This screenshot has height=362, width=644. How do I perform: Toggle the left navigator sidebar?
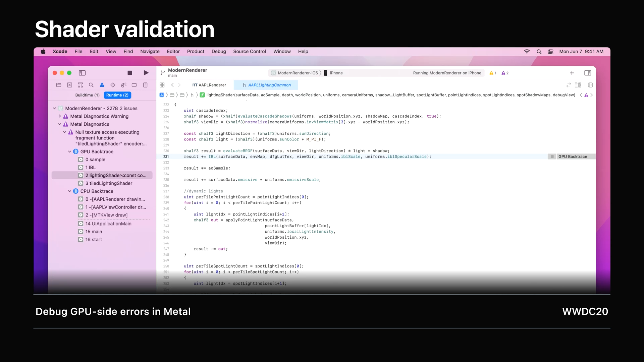82,73
